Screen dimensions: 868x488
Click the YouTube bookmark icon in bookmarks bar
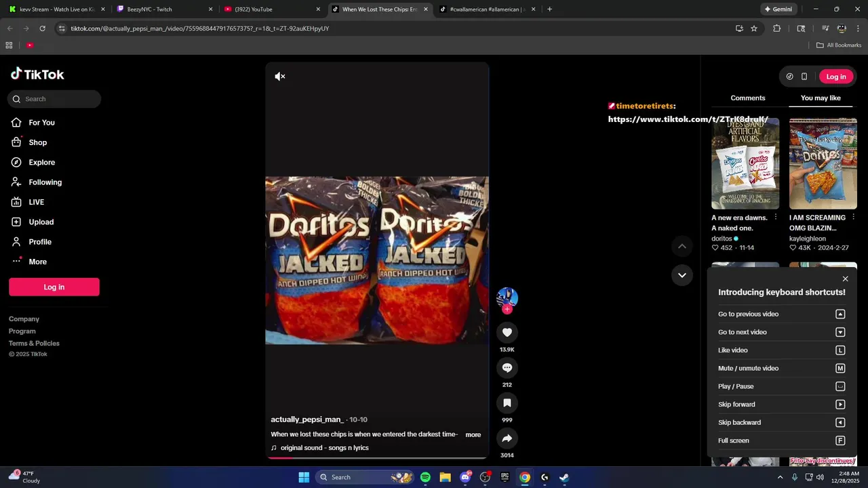point(30,45)
